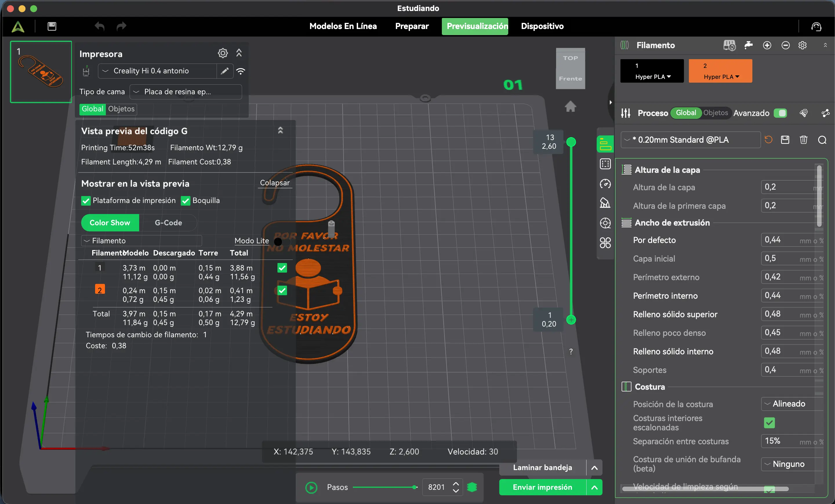835x504 pixels.
Task: Open the Posición de la costura dropdown
Action: click(792, 404)
